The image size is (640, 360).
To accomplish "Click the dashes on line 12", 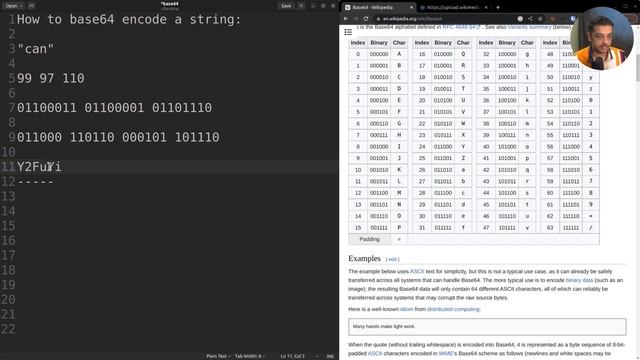I will pos(36,182).
